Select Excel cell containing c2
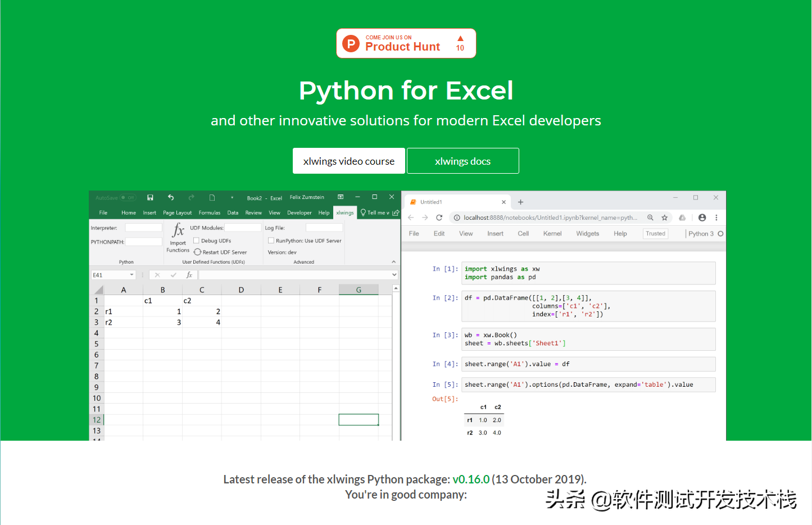812x525 pixels. click(202, 301)
